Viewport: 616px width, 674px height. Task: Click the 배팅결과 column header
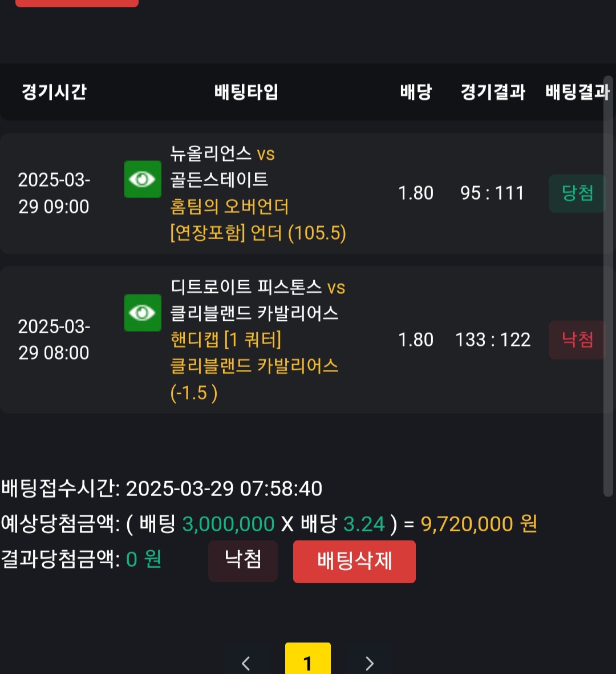point(577,92)
